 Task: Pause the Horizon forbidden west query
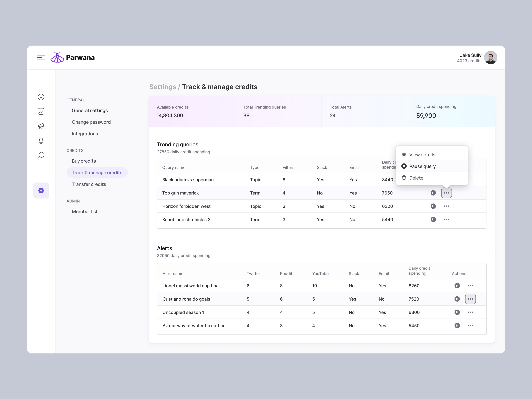pyautogui.click(x=433, y=206)
